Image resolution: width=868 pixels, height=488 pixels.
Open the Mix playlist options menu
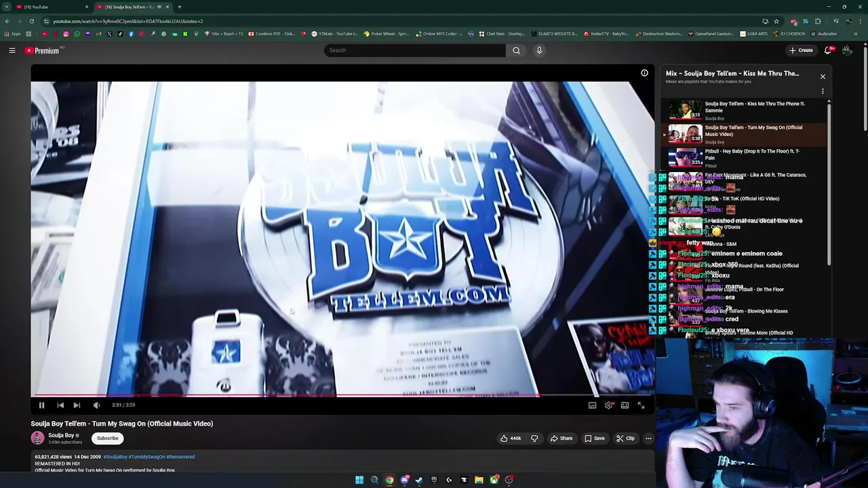[x=823, y=91]
